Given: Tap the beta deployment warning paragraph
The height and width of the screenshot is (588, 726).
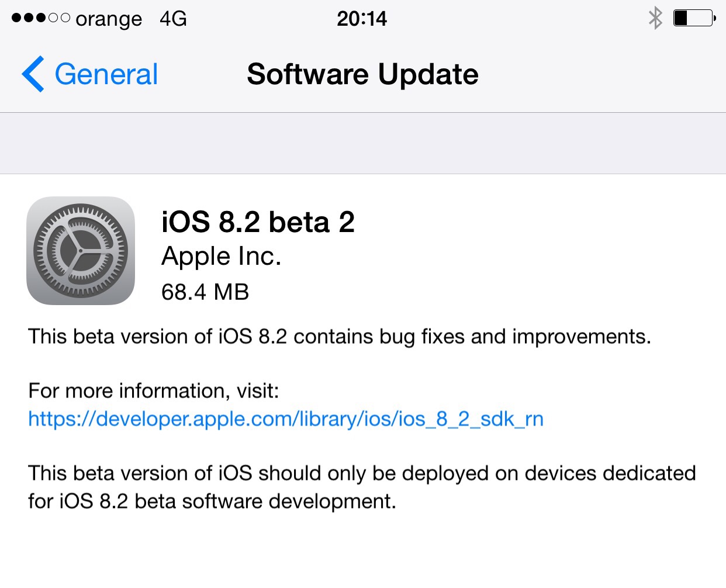Looking at the screenshot, I should 362,487.
